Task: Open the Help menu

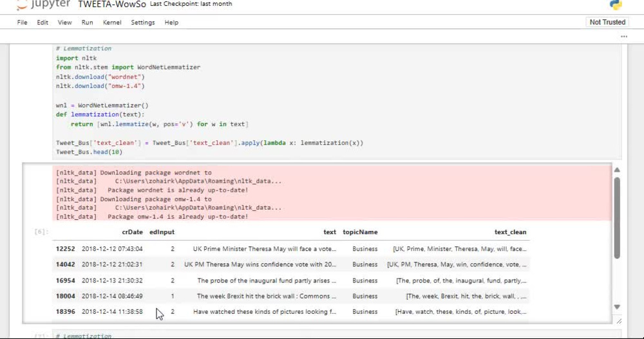Action: pyautogui.click(x=171, y=23)
